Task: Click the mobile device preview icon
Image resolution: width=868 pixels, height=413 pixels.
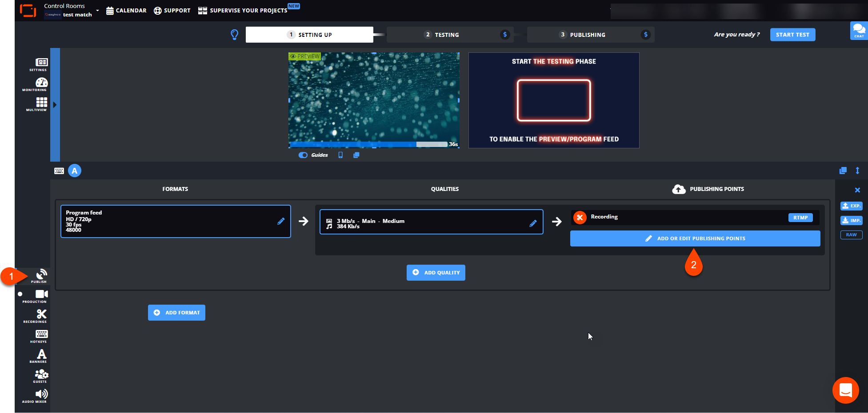Action: point(340,155)
